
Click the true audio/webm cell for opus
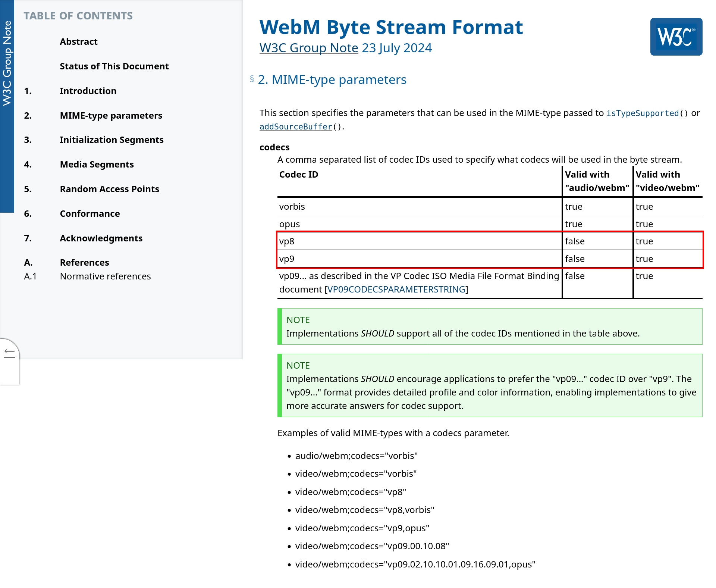[597, 224]
